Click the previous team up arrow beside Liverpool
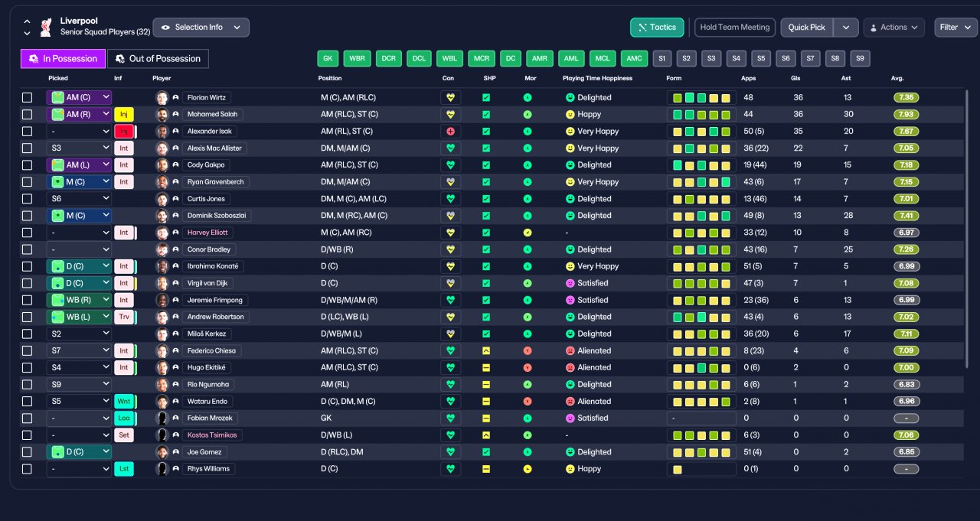This screenshot has width=980, height=521. point(28,21)
